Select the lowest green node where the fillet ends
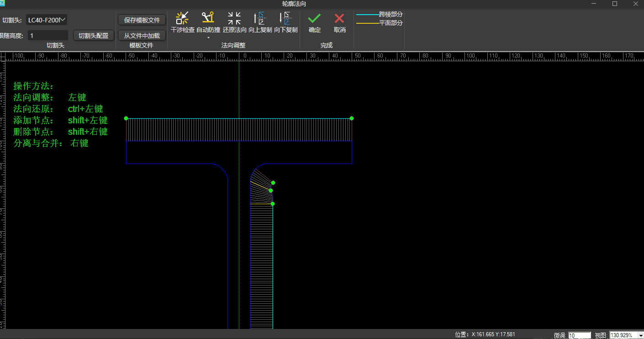 click(273, 204)
